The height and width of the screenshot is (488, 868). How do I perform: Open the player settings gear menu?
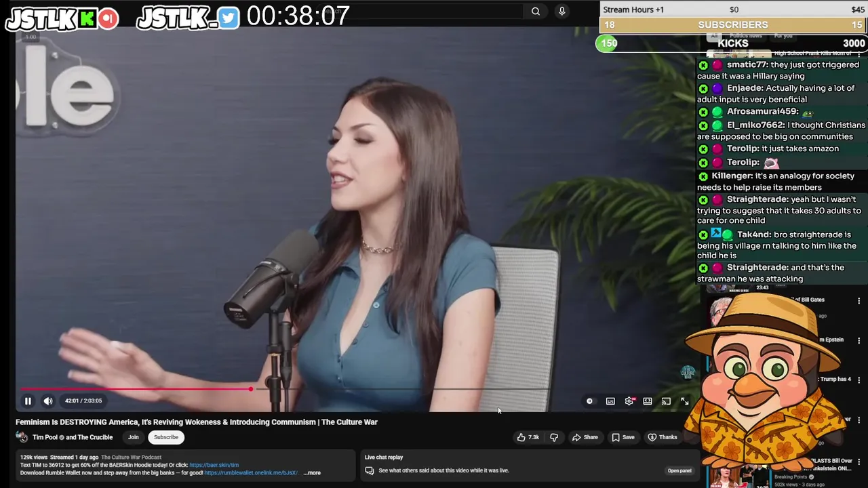point(629,401)
